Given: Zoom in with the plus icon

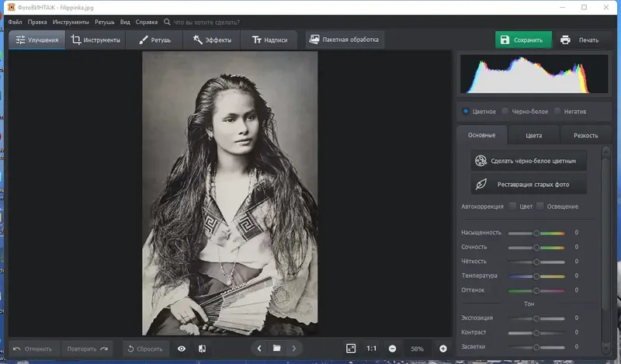Looking at the screenshot, I should (x=443, y=349).
